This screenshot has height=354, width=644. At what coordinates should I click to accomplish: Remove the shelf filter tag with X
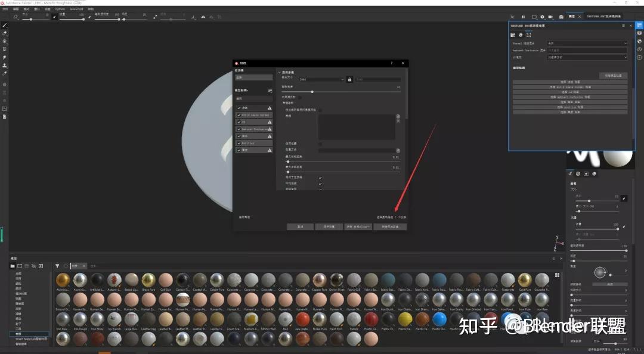pos(84,266)
